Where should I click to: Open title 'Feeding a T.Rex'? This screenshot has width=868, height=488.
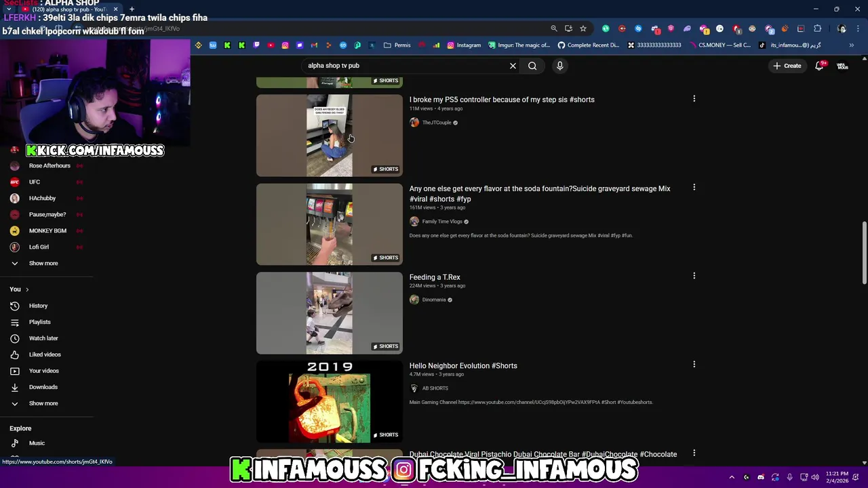[435, 277]
